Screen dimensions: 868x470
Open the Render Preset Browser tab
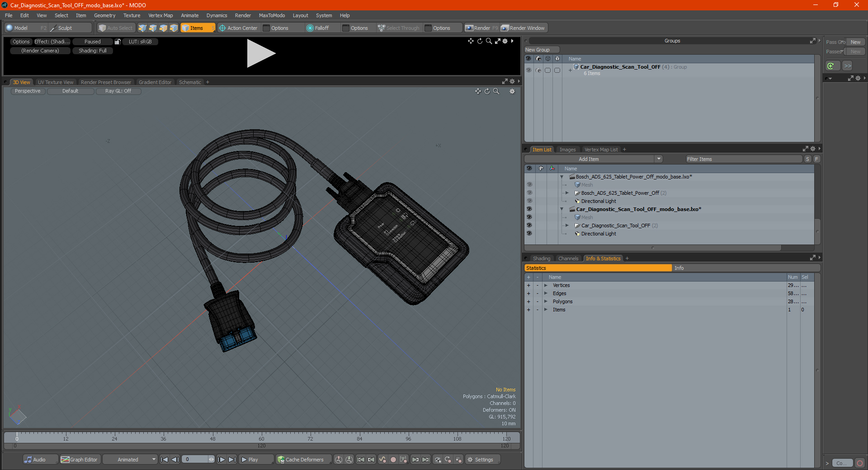point(106,82)
